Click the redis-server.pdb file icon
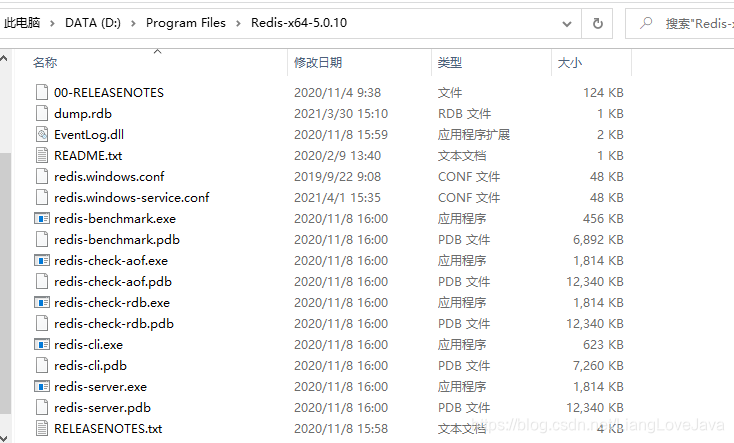The height and width of the screenshot is (443, 734). click(x=42, y=407)
